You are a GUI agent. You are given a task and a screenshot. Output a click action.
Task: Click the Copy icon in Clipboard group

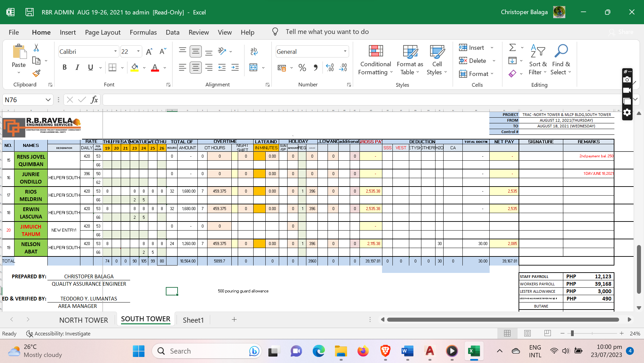(36, 61)
